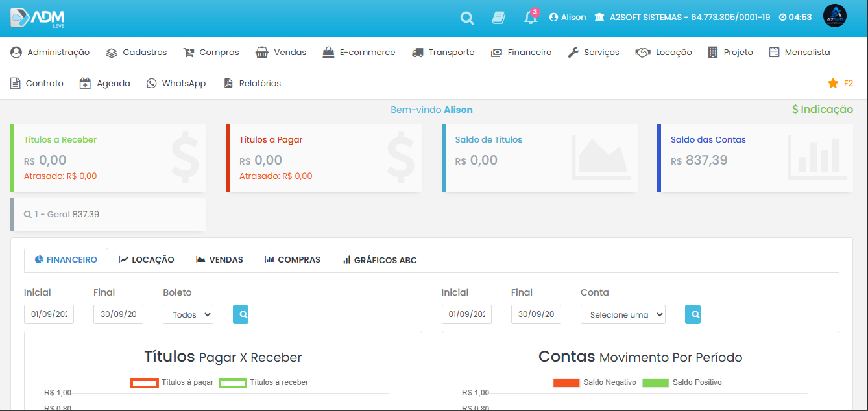Open the Saldo das Contas card

[755, 158]
